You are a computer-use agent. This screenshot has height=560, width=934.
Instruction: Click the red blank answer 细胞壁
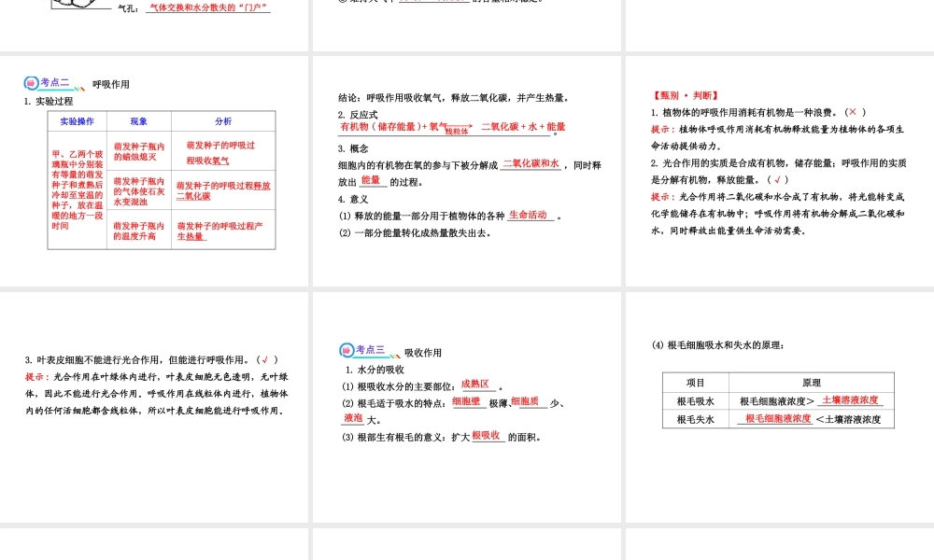[466, 401]
